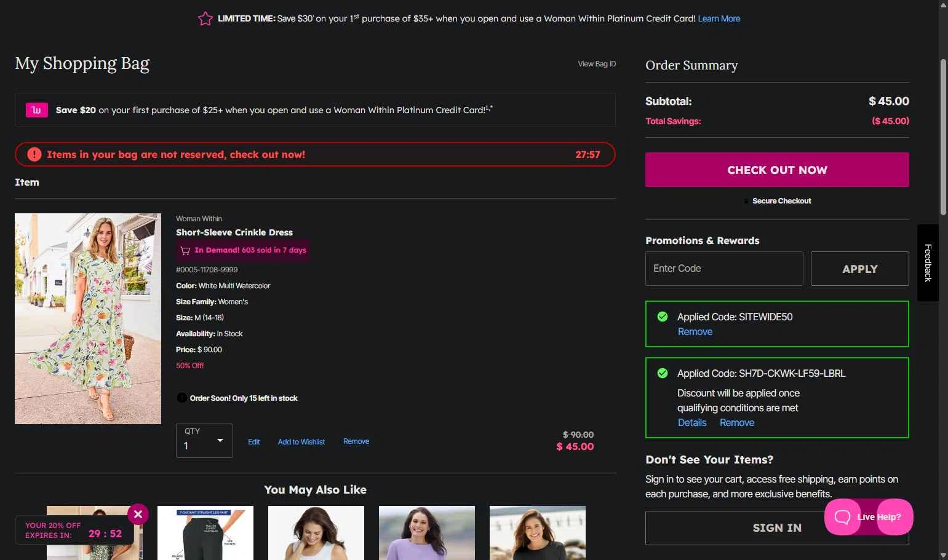The height and width of the screenshot is (560, 948).
Task: Open the Learn More promo link
Action: (x=719, y=18)
